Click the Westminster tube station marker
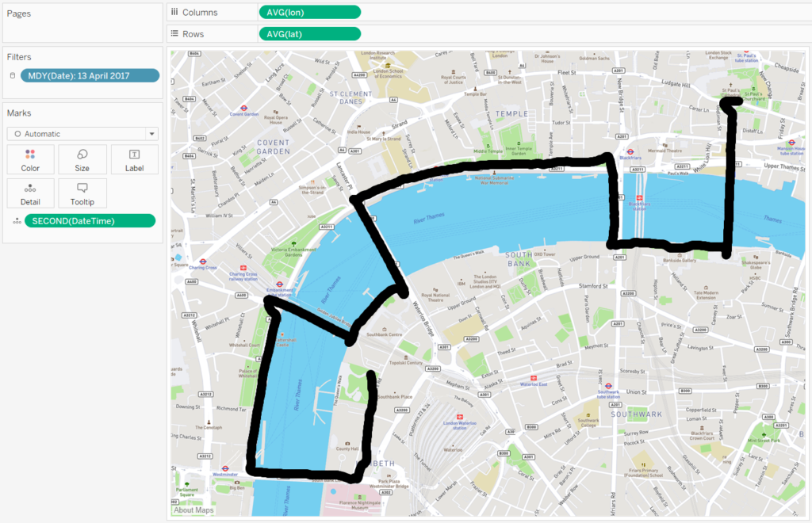The height and width of the screenshot is (523, 812). pos(225,468)
